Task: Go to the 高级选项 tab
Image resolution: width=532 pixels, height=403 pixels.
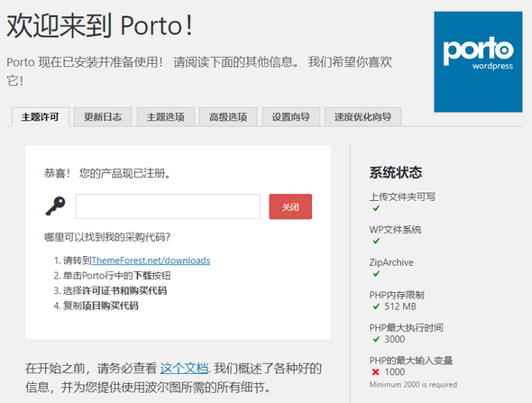Action: pyautogui.click(x=228, y=117)
